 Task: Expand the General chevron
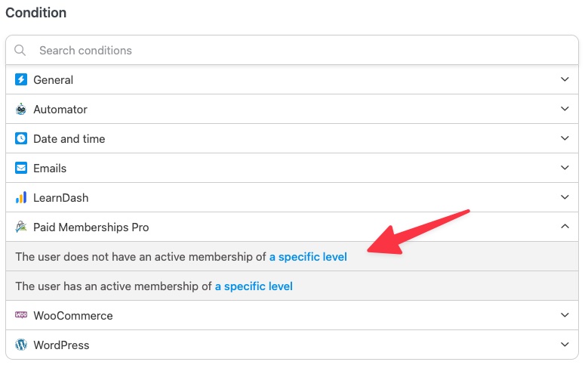coord(565,79)
